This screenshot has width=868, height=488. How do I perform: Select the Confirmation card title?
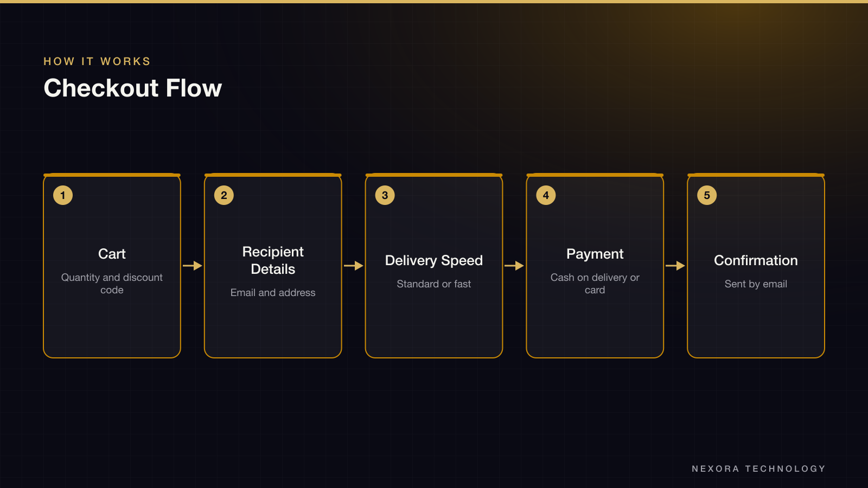756,260
